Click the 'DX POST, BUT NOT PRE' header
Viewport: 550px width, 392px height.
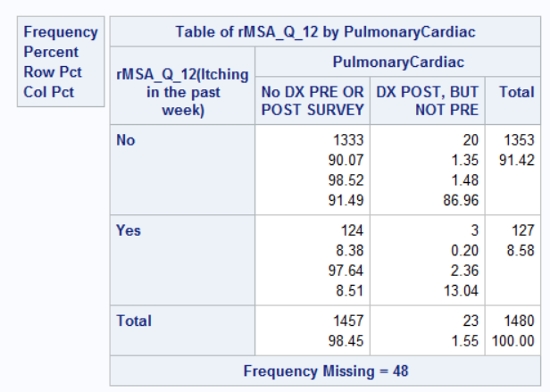pyautogui.click(x=427, y=101)
